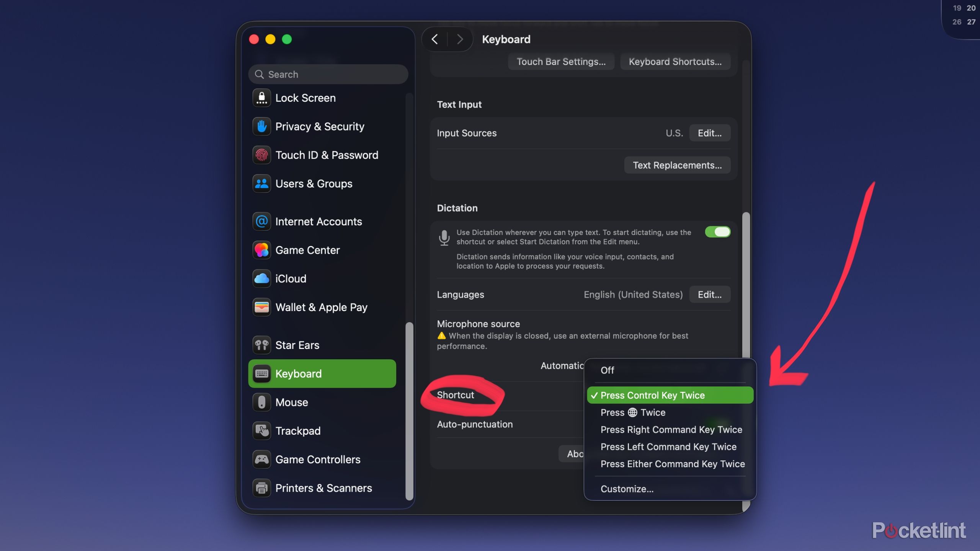Select Trackpad settings icon
The height and width of the screenshot is (551, 980).
(262, 431)
